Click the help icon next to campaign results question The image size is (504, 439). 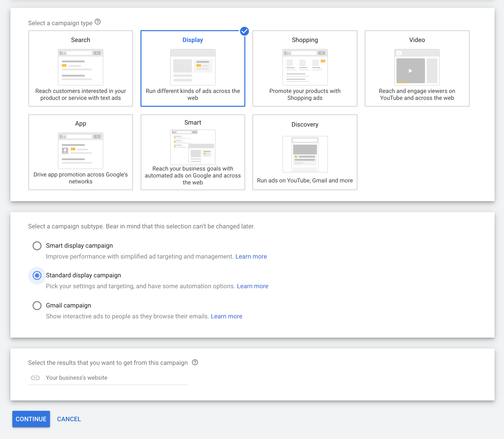195,362
